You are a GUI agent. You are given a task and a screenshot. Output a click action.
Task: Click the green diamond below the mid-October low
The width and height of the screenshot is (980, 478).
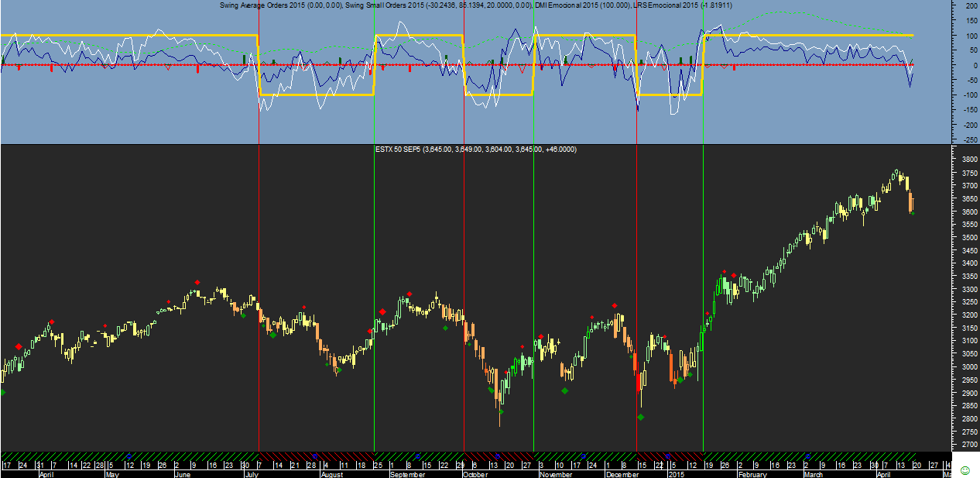coord(501,412)
